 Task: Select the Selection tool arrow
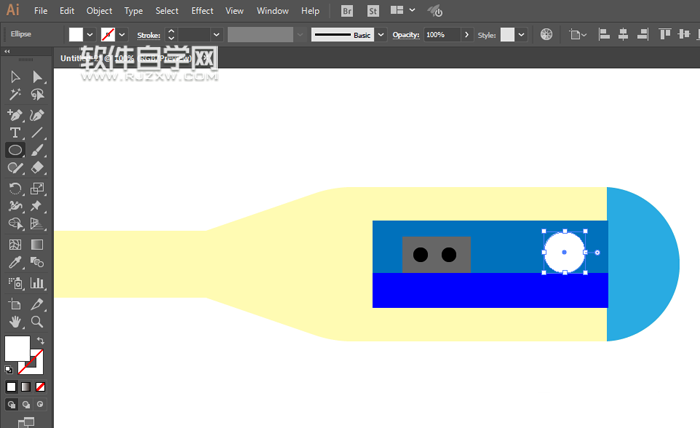pyautogui.click(x=15, y=77)
